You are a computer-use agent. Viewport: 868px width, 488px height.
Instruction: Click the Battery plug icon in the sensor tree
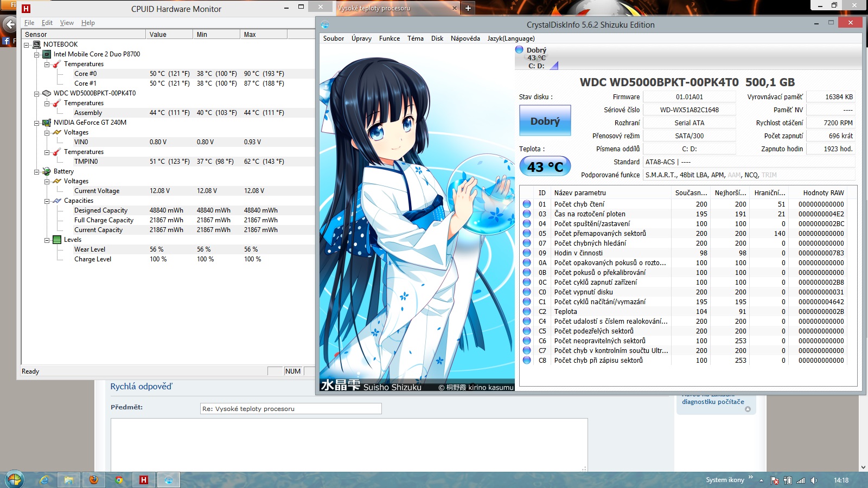pos(47,171)
